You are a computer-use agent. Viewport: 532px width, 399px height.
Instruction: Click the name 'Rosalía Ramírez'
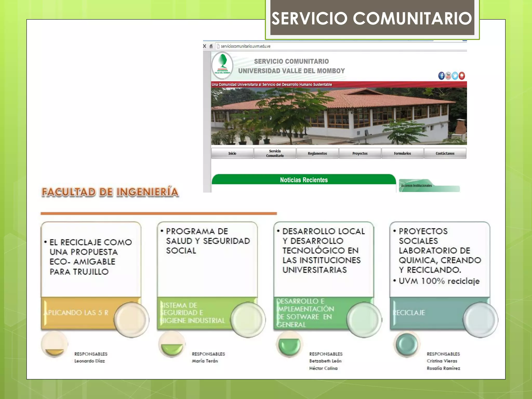click(443, 368)
